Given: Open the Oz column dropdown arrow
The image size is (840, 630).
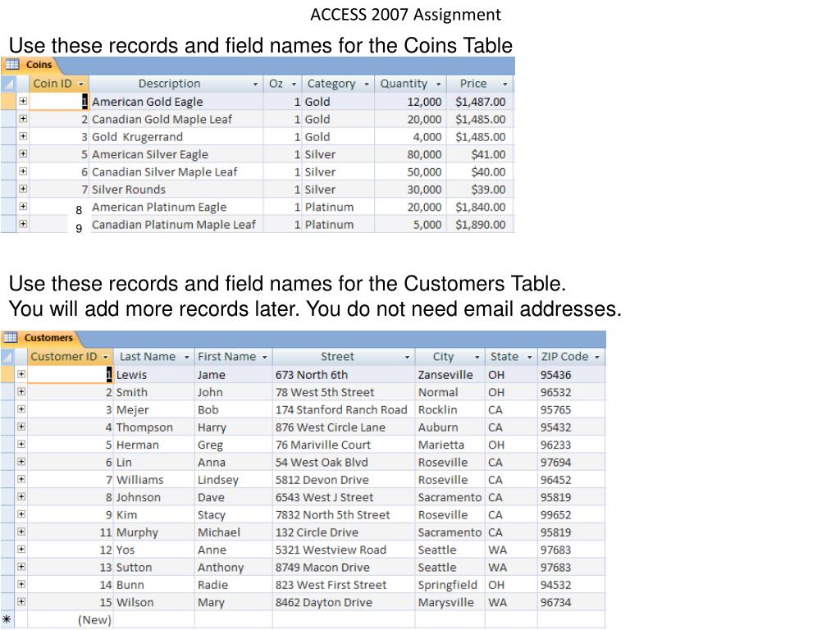Looking at the screenshot, I should coord(294,84).
